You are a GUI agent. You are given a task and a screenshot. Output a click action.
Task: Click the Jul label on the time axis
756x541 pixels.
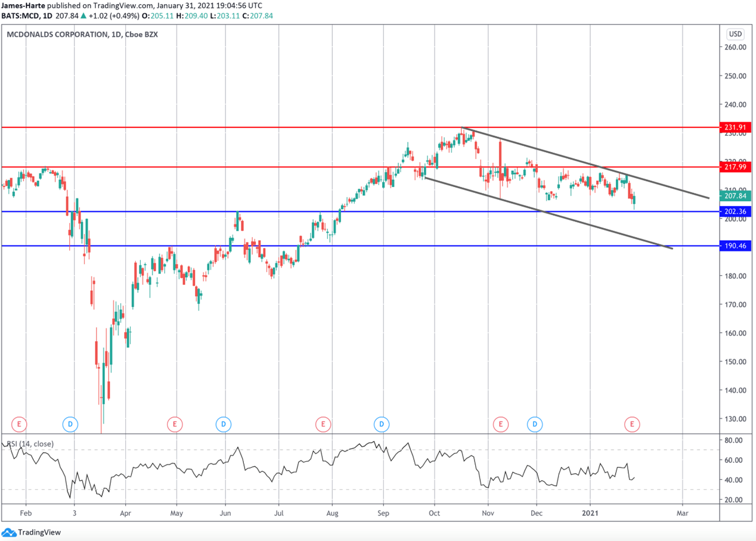278,512
